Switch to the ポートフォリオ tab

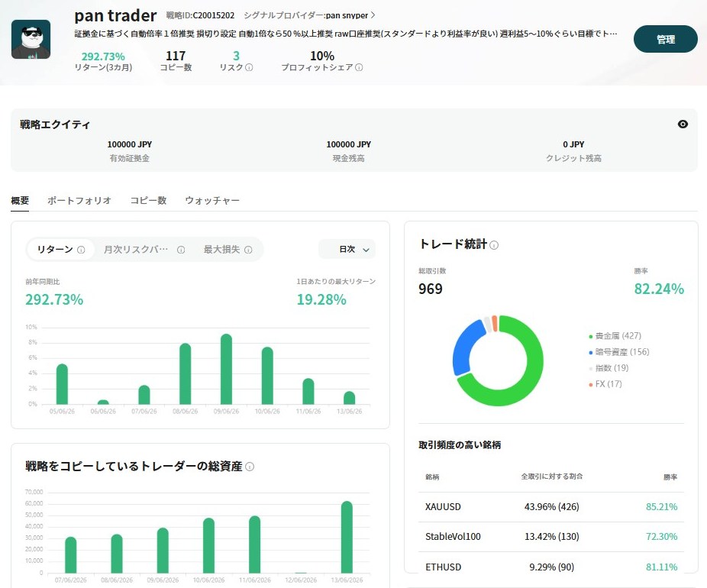[79, 200]
